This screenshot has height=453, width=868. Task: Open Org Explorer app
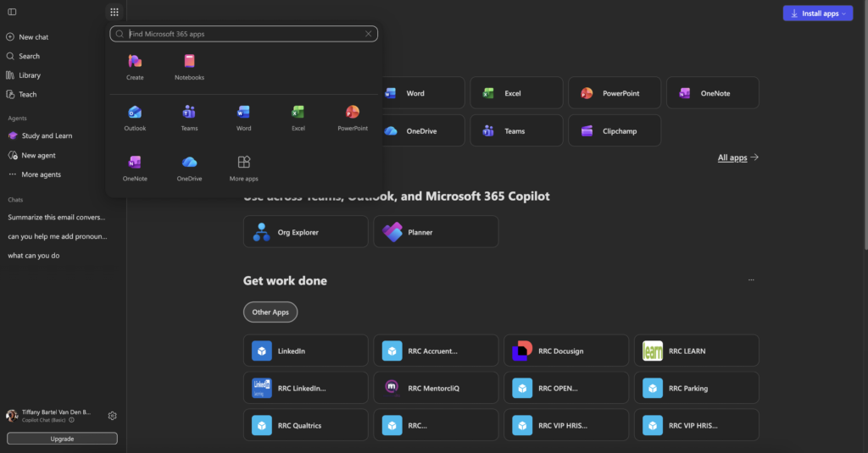[x=305, y=232]
